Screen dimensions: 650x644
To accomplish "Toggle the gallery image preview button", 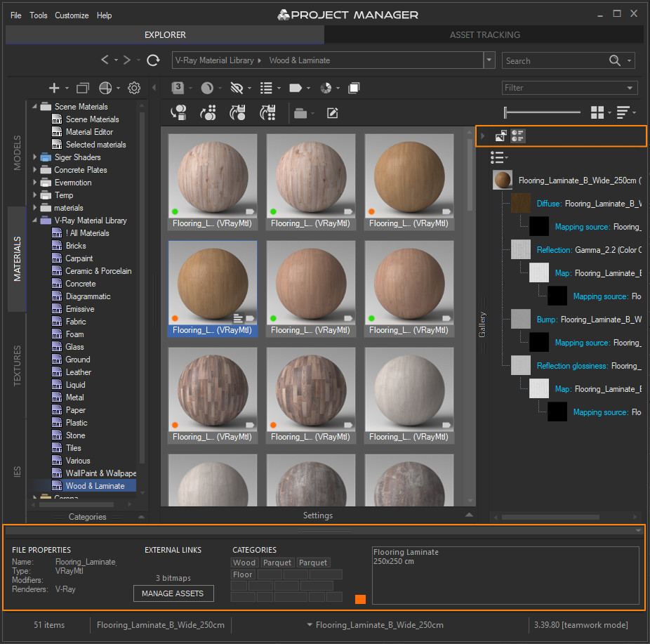I will [500, 136].
